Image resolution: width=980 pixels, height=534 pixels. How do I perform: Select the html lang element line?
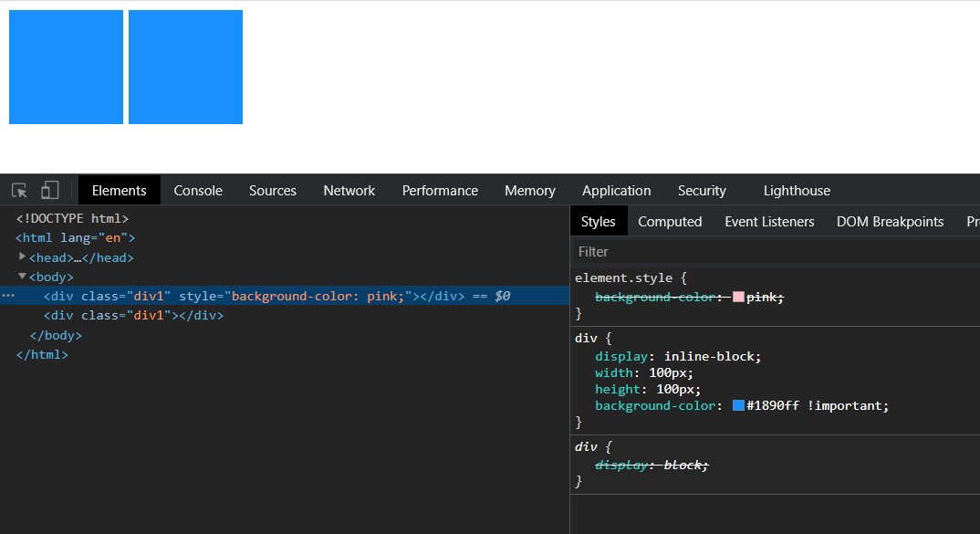(x=75, y=238)
